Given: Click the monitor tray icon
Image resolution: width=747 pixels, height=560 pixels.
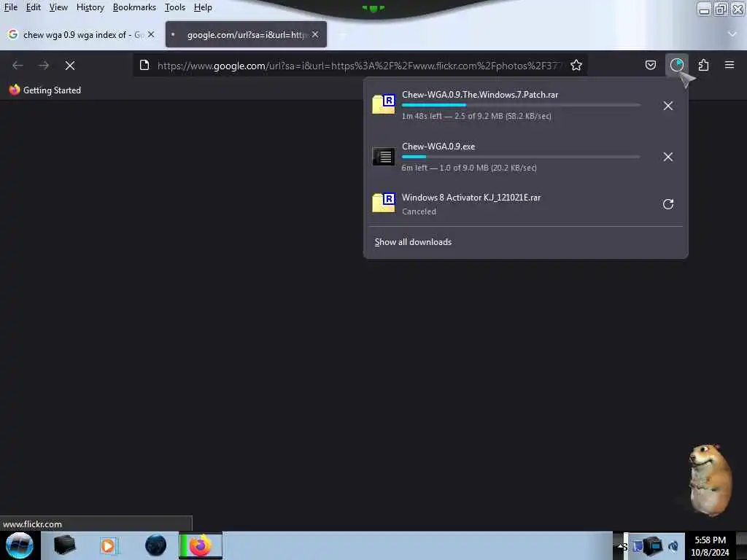Looking at the screenshot, I should [651, 545].
